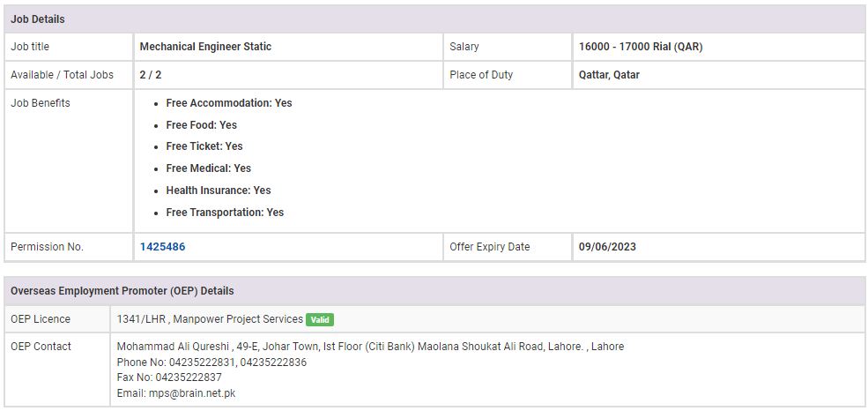Click the OEP phone number line
Image resolution: width=868 pixels, height=411 pixels.
[x=211, y=362]
